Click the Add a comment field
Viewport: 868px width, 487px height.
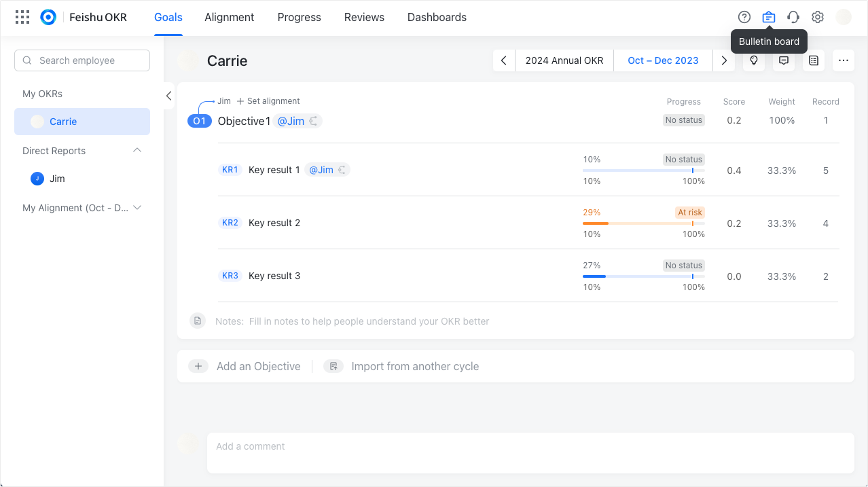[475, 446]
